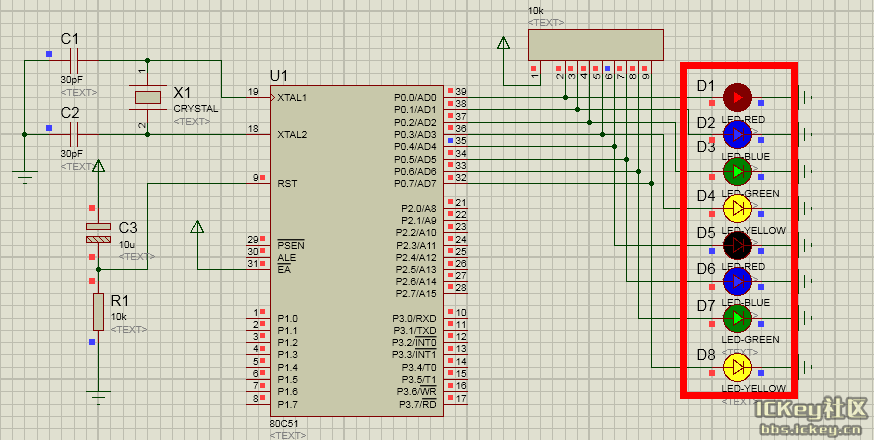Select the blue LED D2

(737, 134)
